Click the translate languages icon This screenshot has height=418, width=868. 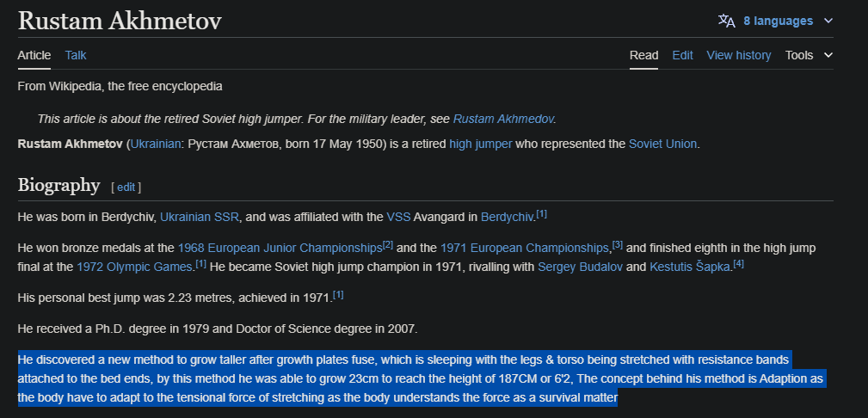coord(726,21)
